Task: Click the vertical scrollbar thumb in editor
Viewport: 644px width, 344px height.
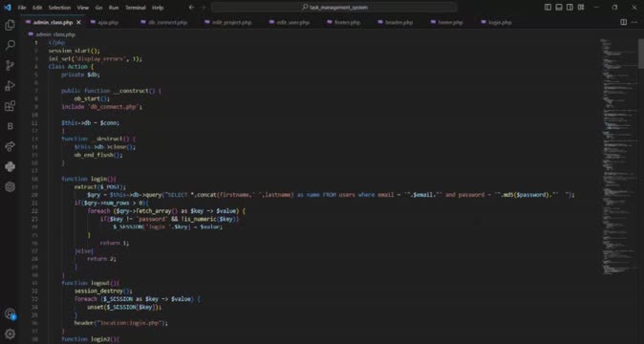Action: tap(641, 54)
